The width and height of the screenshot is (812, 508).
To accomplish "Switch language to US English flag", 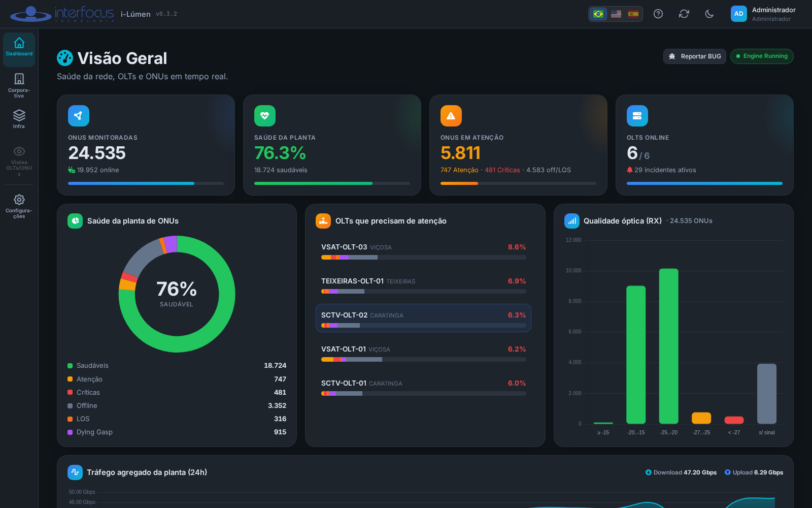I will [616, 14].
